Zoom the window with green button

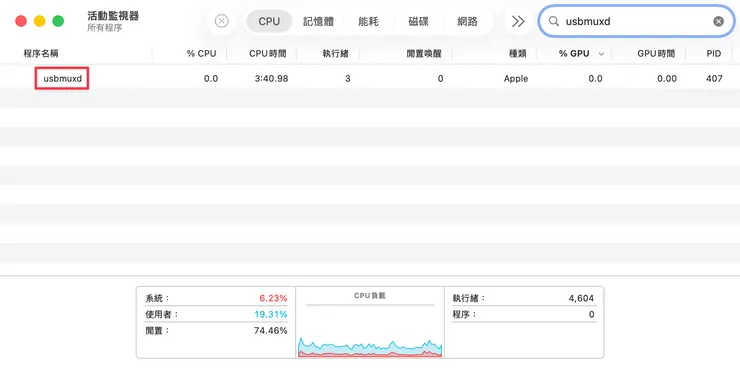click(58, 21)
